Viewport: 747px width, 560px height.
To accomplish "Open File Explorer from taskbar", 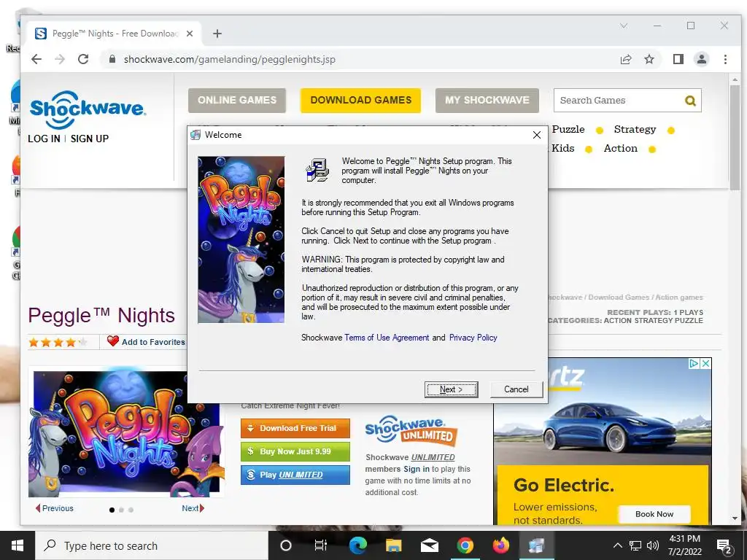I will pos(393,545).
